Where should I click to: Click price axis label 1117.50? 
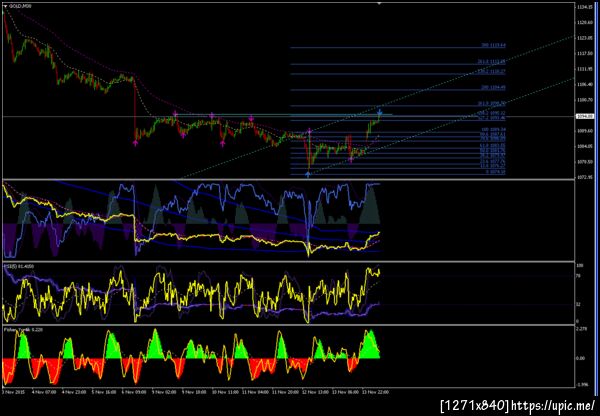click(x=585, y=54)
